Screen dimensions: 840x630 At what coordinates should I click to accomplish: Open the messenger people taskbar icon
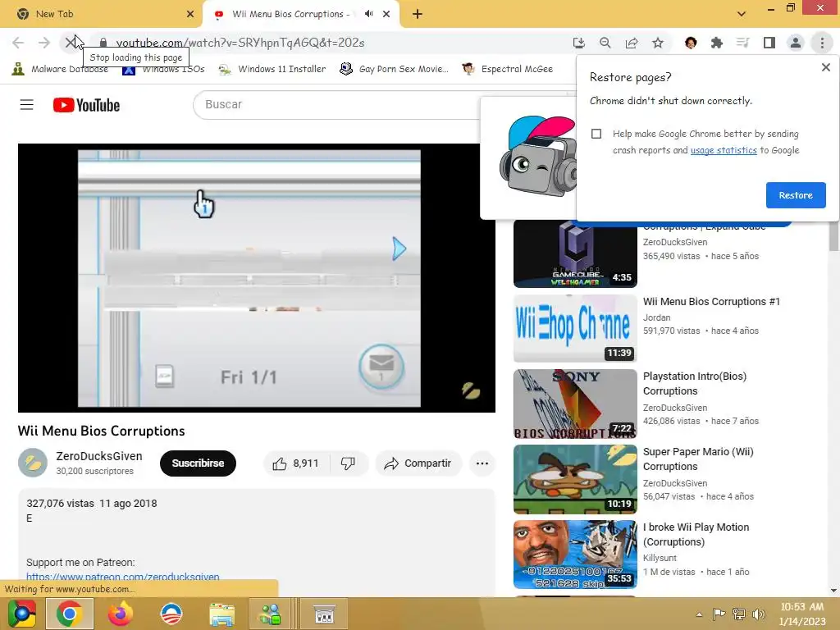[271, 614]
